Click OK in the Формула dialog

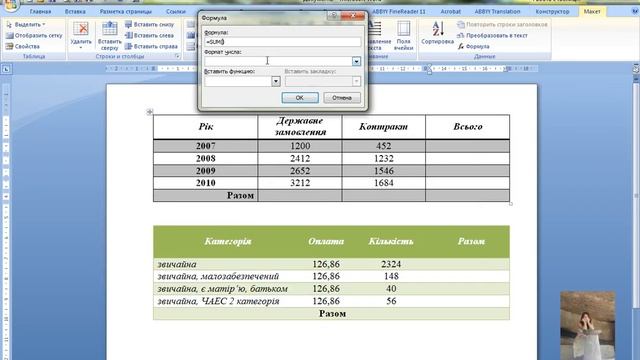(x=300, y=98)
